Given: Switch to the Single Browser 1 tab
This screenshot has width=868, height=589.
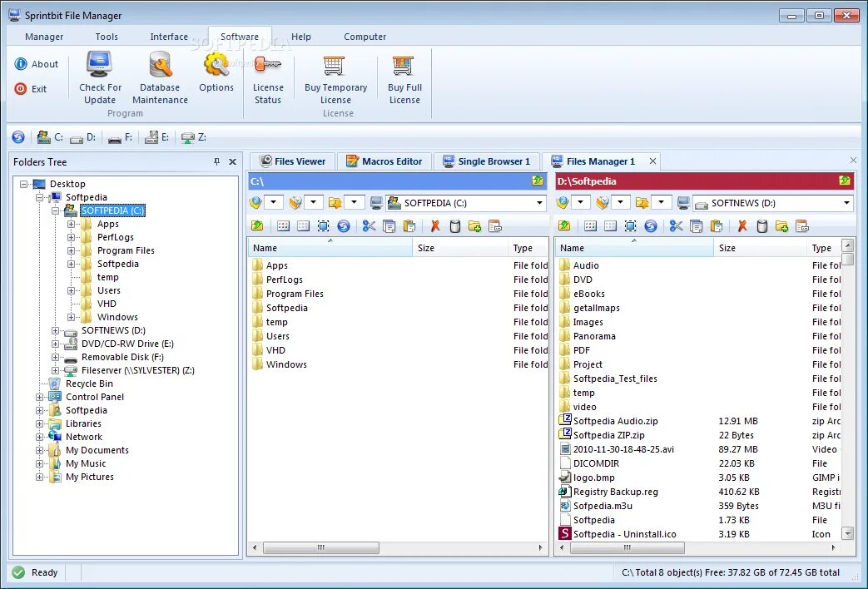Looking at the screenshot, I should [487, 161].
